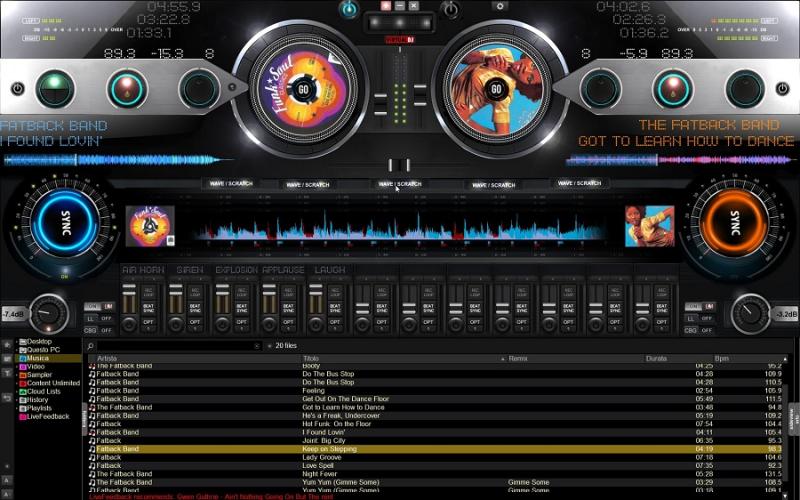
Task: Trigger the AIR HORN sample round button
Action: pyautogui.click(x=130, y=323)
